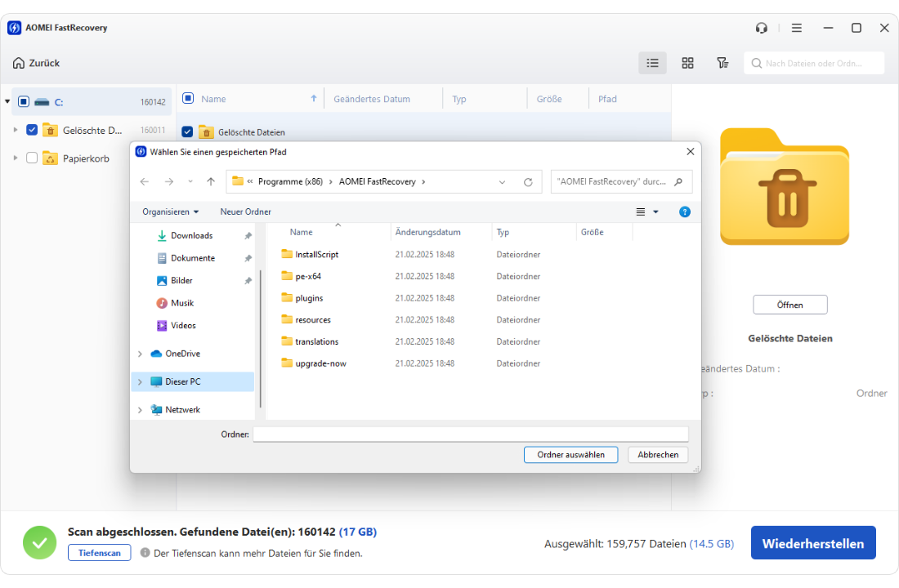This screenshot has height=588, width=899.
Task: Open the filter funnel icon
Action: point(722,63)
